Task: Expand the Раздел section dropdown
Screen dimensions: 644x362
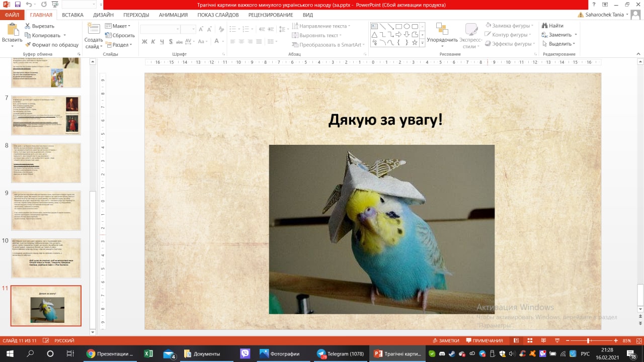Action: click(x=119, y=45)
